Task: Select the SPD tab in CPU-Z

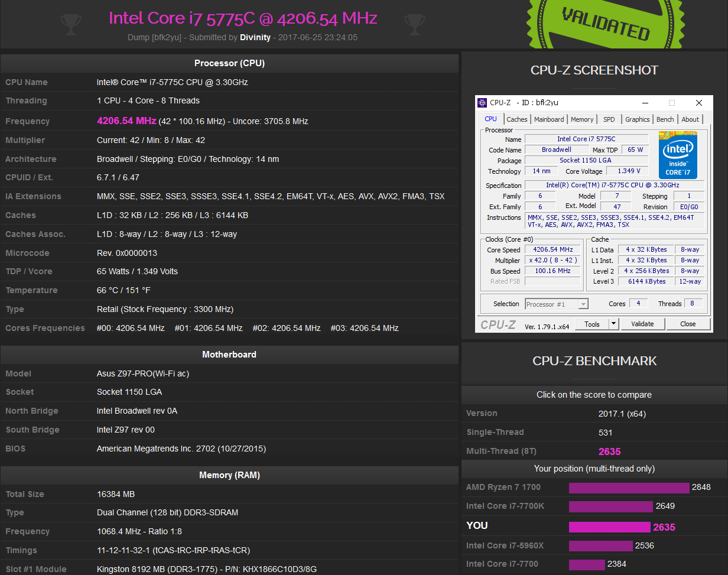Action: [x=609, y=119]
